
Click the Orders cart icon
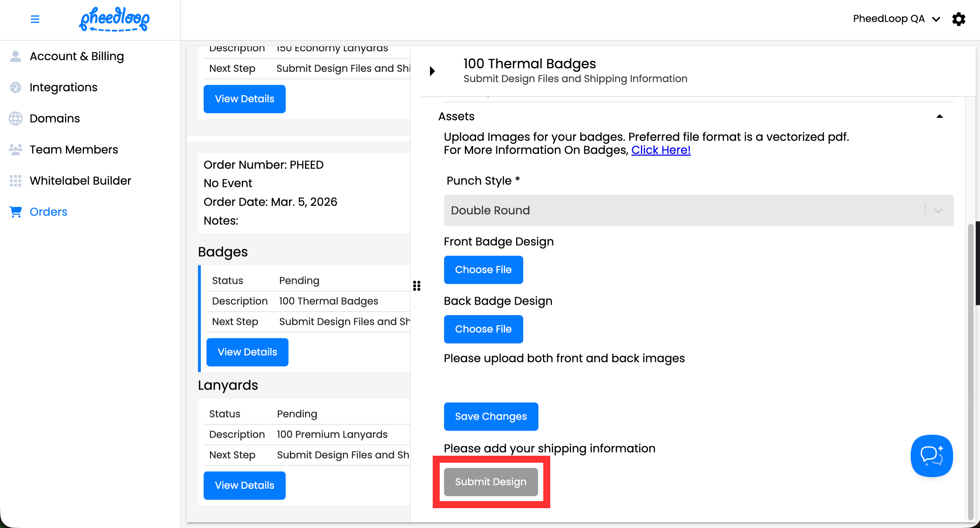pyautogui.click(x=15, y=212)
